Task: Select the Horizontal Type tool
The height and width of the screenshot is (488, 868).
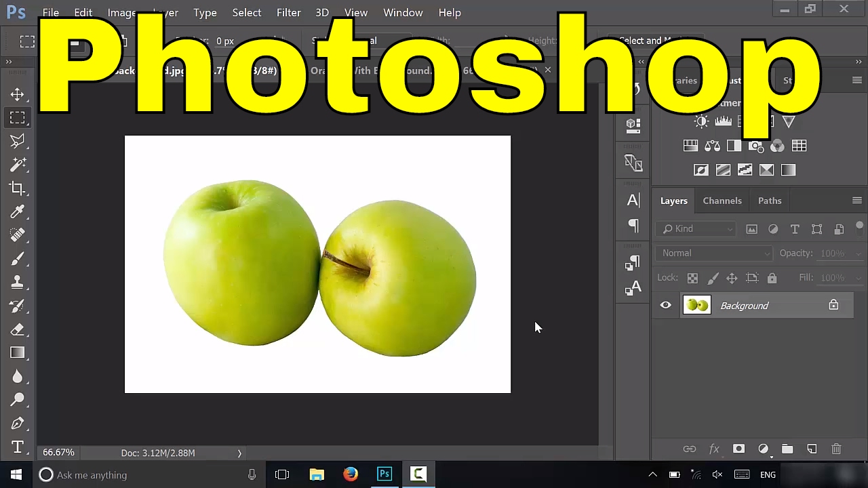Action: point(18,447)
